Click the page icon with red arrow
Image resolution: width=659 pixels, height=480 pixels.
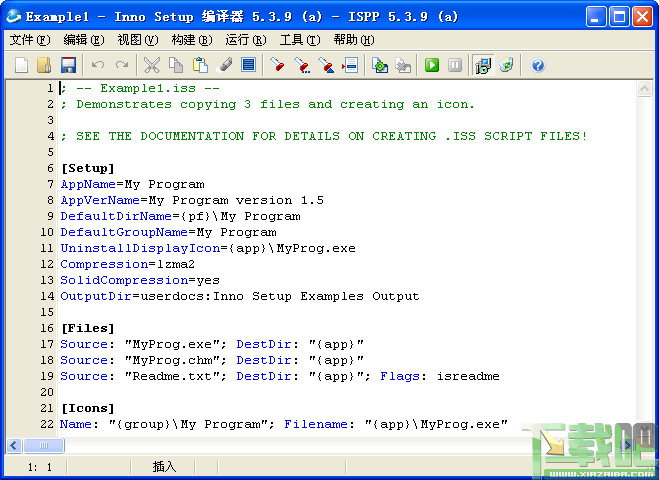(350, 65)
